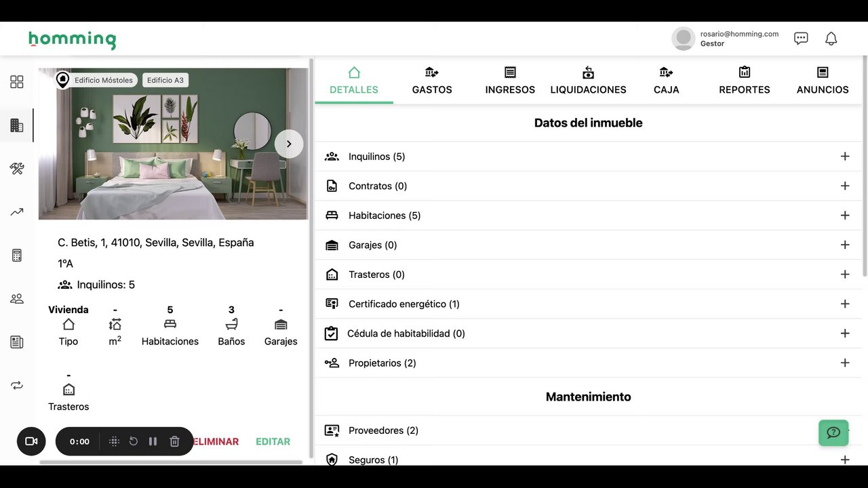Viewport: 868px width, 488px height.
Task: Open the dashboard grid icon in sidebar
Action: [17, 82]
